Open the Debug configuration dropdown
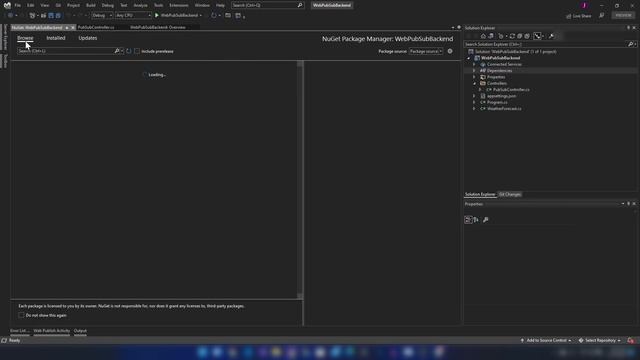640x360 pixels. pyautogui.click(x=102, y=15)
